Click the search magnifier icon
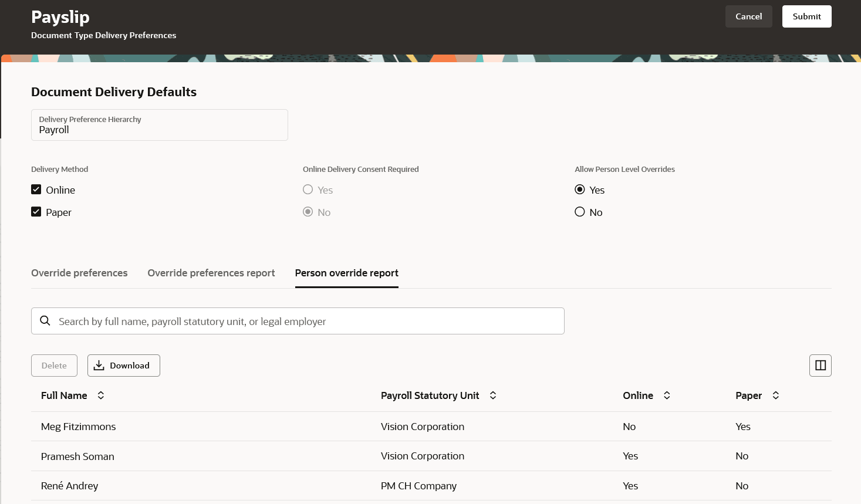Screen dimensions: 861x504 45,321
